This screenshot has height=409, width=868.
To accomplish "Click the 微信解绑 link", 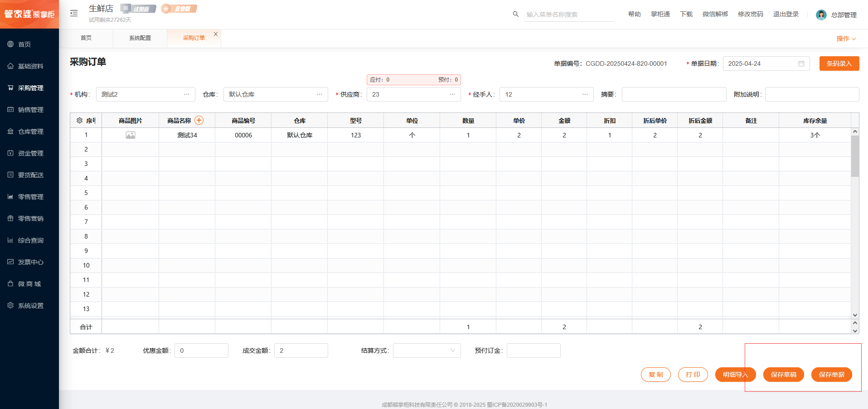I will (715, 14).
